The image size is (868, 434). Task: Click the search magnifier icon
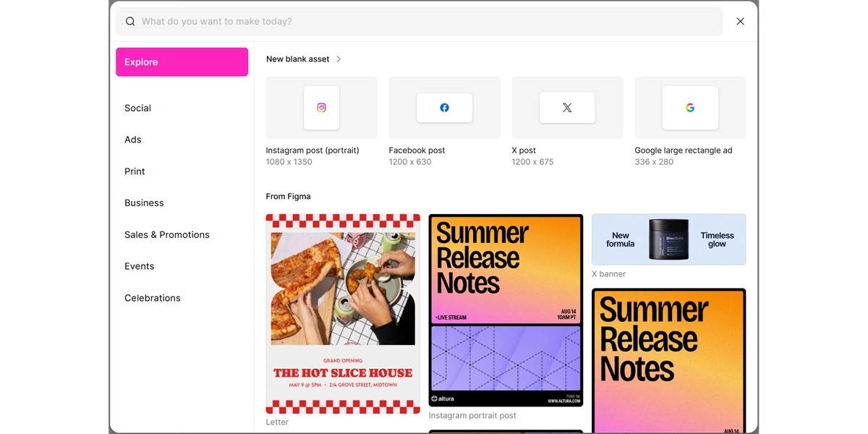(x=130, y=21)
